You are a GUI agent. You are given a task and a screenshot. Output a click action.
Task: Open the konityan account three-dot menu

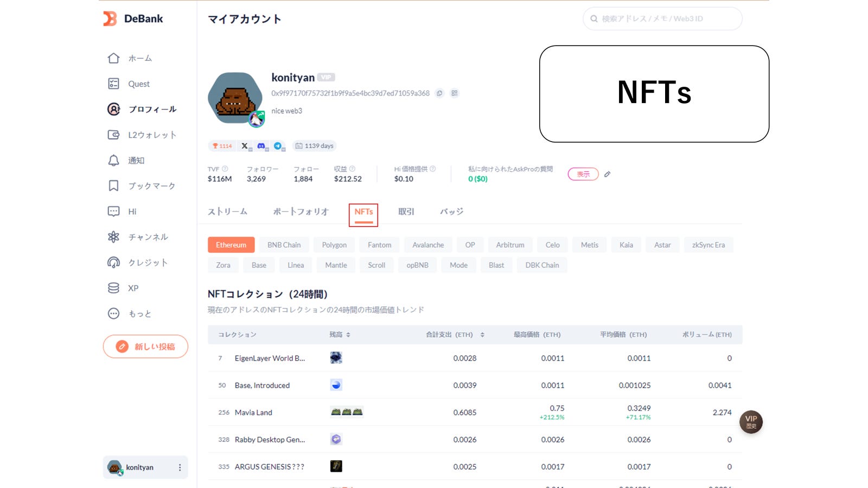pos(180,467)
